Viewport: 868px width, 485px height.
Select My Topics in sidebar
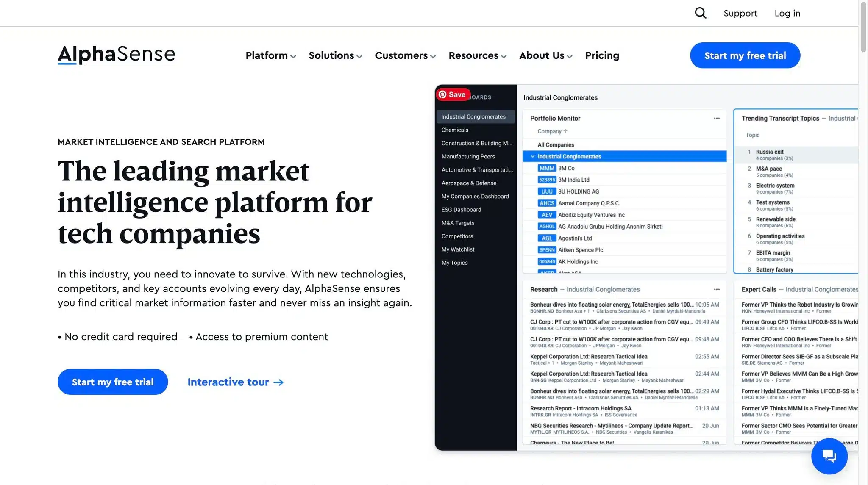pyautogui.click(x=454, y=263)
